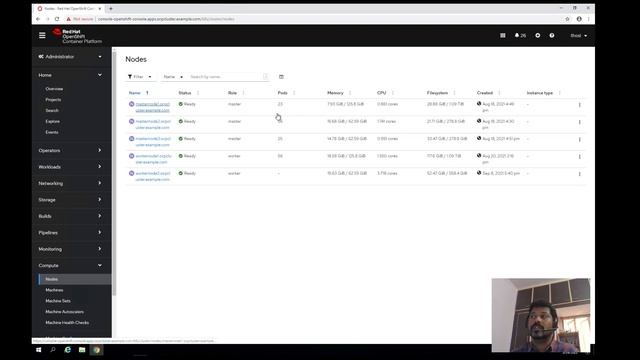The width and height of the screenshot is (640, 360).
Task: Open Search under Home
Action: click(x=52, y=111)
